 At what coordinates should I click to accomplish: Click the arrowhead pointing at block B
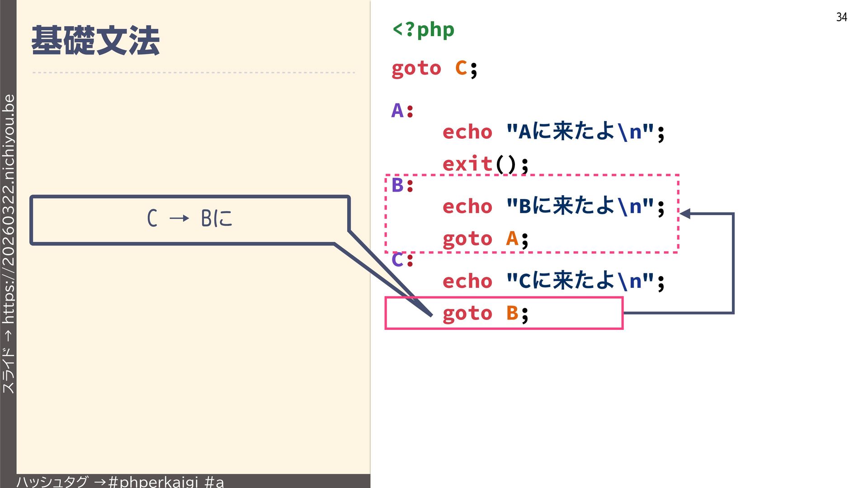685,214
